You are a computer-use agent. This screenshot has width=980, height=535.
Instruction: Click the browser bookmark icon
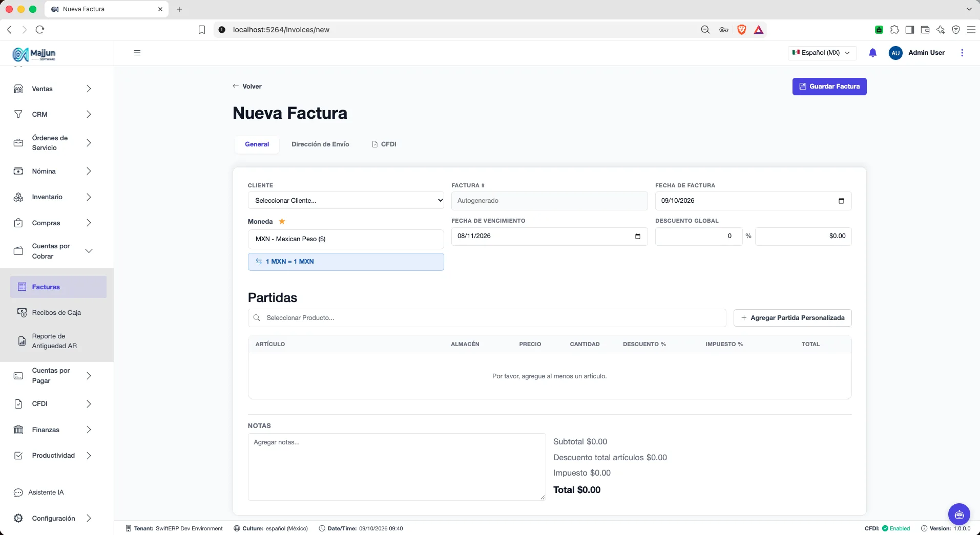(202, 30)
